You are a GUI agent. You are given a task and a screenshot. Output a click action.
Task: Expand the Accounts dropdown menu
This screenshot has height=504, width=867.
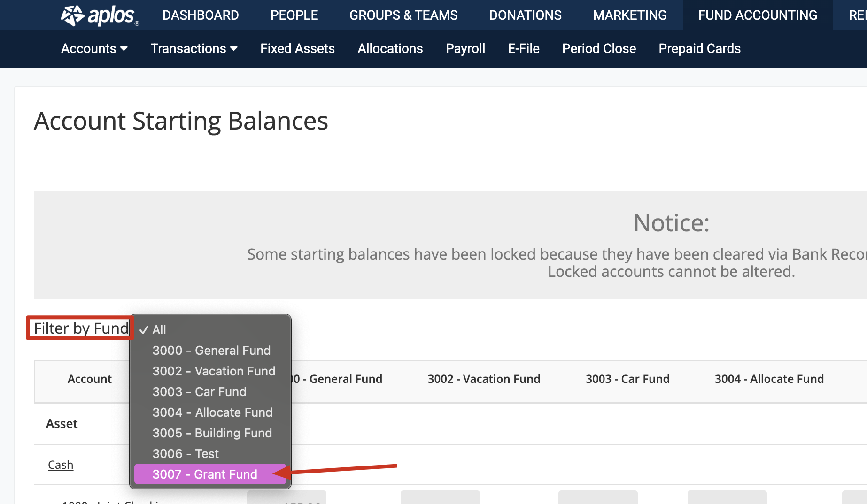[94, 48]
